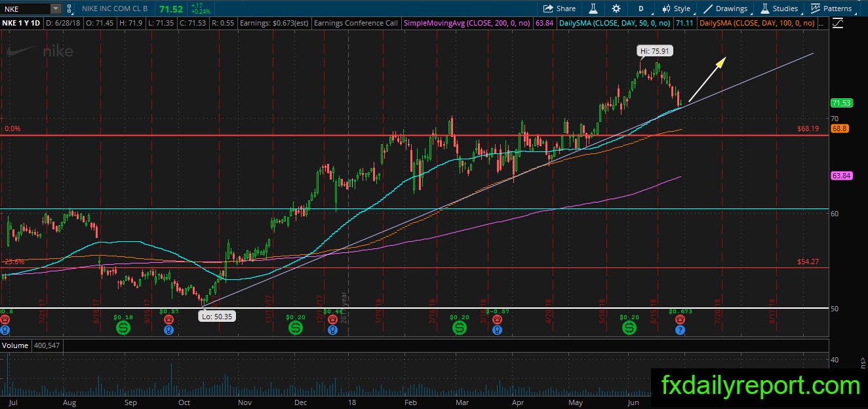Select DailySMA (CLOSE, DAY, 50) study label
Viewport: 868px width, 409px height.
[x=614, y=23]
